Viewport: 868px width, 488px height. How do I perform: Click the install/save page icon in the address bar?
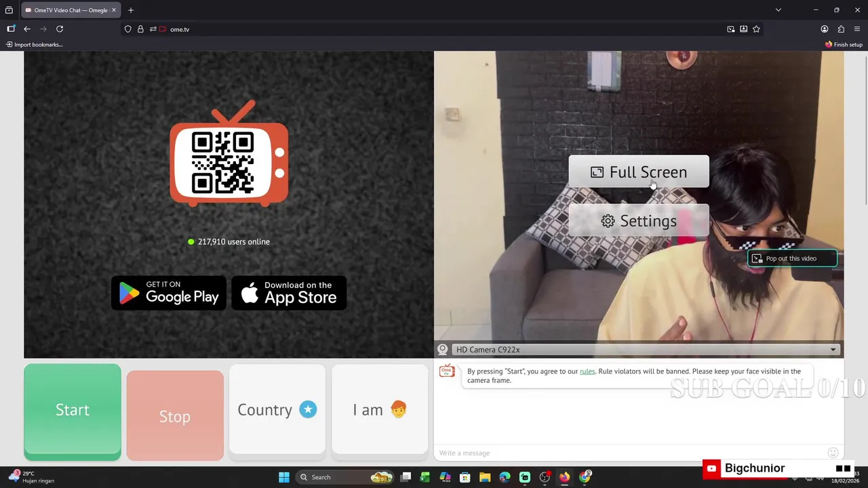(744, 29)
